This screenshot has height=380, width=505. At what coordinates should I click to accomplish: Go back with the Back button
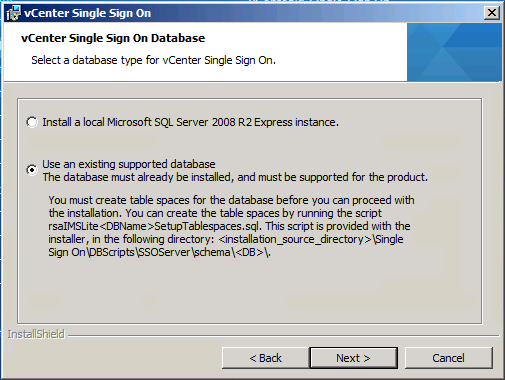pos(265,358)
